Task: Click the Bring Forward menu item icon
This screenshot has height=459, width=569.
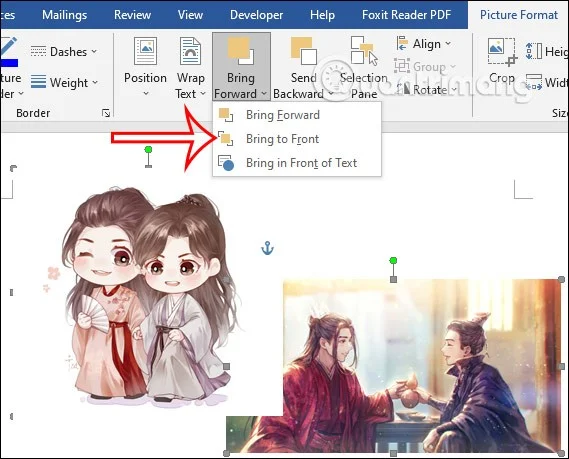Action: pyautogui.click(x=226, y=115)
